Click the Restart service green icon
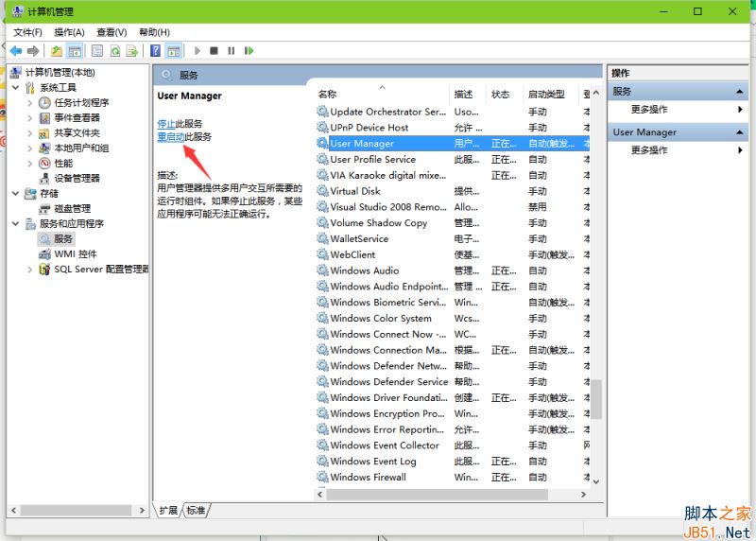756x541 pixels. pos(249,51)
